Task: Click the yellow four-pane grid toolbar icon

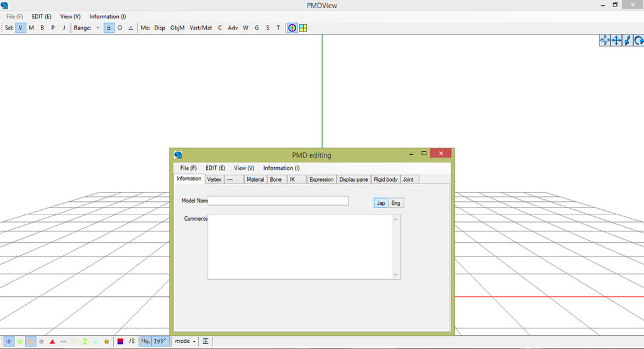Action: [303, 28]
